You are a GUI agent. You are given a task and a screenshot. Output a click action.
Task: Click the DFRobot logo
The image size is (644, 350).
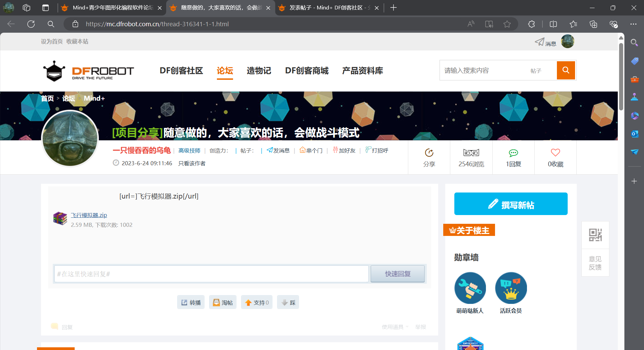click(88, 71)
